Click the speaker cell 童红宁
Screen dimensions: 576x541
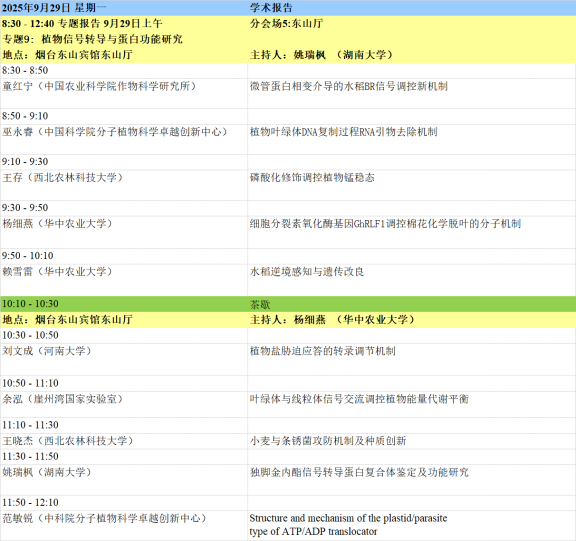coord(124,93)
